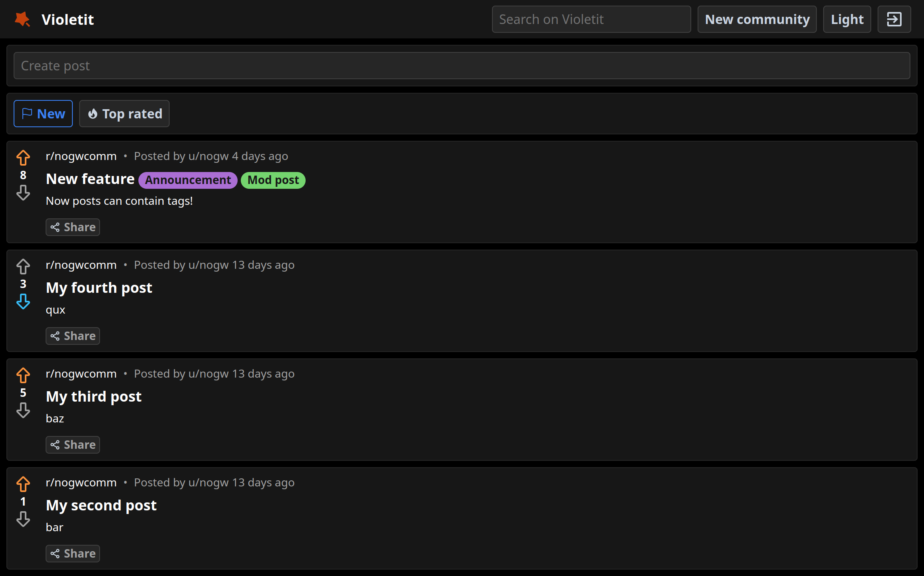
Task: Focus the Search on Violetit field
Action: [591, 19]
